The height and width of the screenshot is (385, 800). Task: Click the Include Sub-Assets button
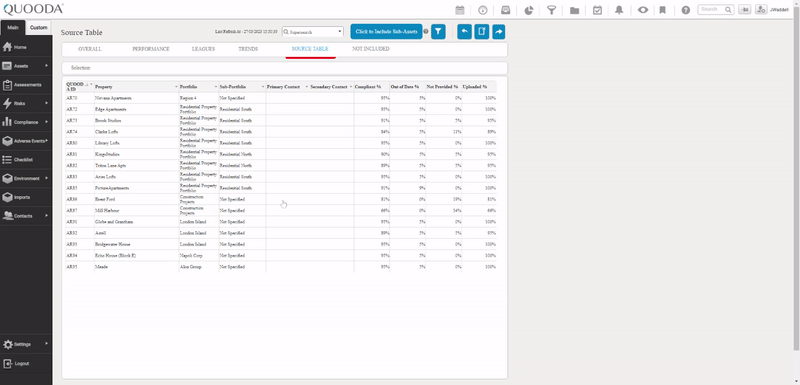(386, 32)
